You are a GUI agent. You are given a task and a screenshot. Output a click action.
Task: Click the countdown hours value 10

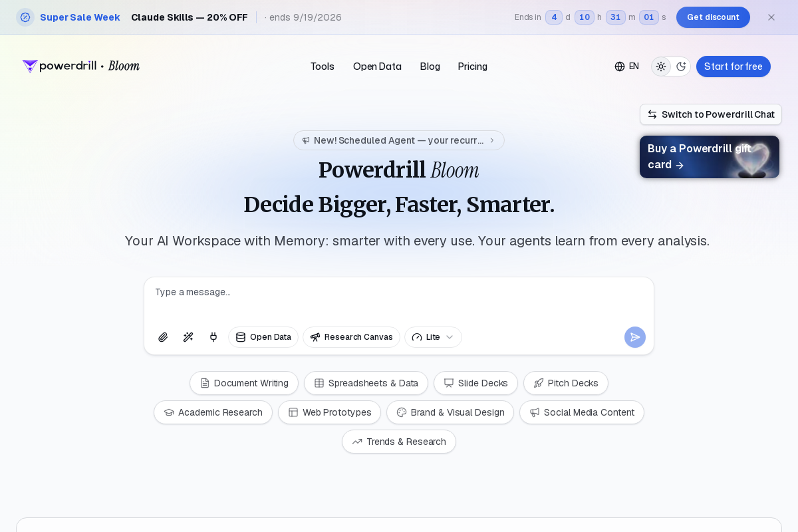click(585, 17)
